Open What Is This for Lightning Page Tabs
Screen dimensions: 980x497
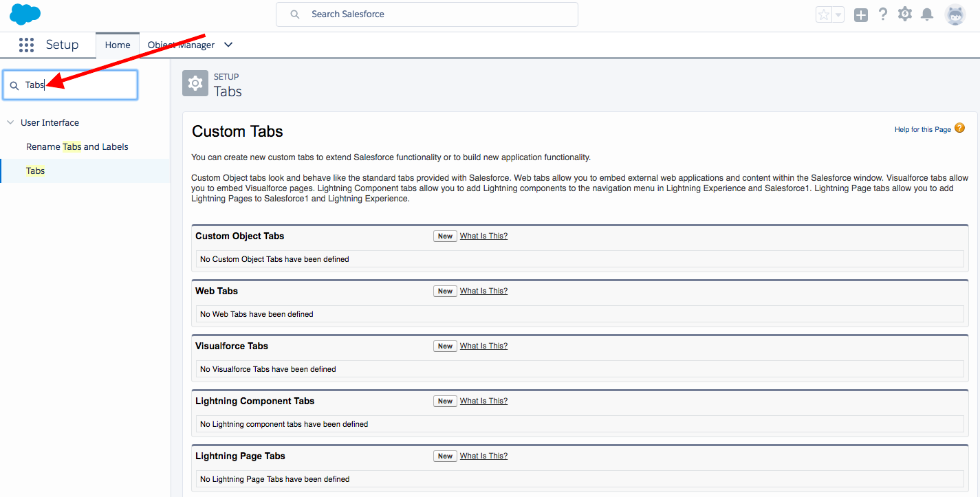483,456
